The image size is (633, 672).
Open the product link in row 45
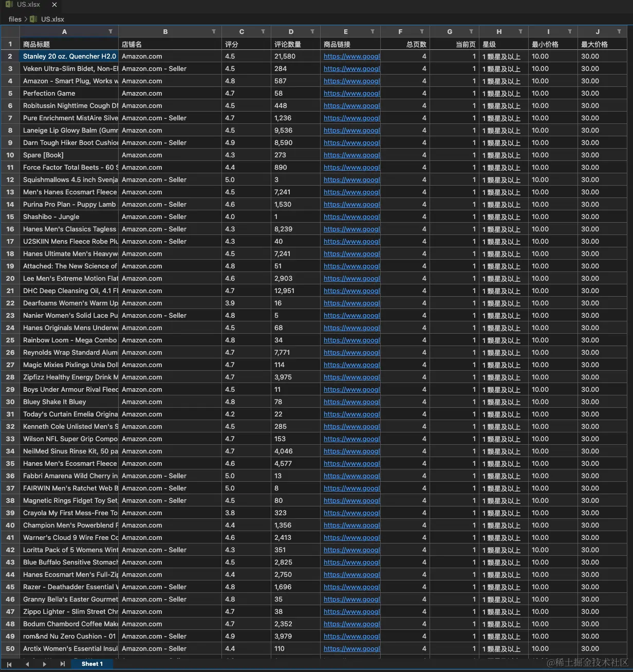click(x=351, y=587)
